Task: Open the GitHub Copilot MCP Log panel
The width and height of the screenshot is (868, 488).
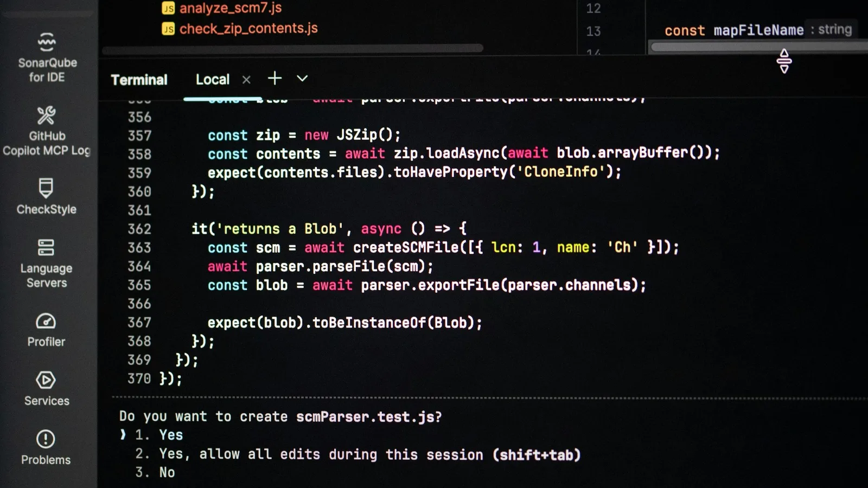Action: (x=47, y=131)
